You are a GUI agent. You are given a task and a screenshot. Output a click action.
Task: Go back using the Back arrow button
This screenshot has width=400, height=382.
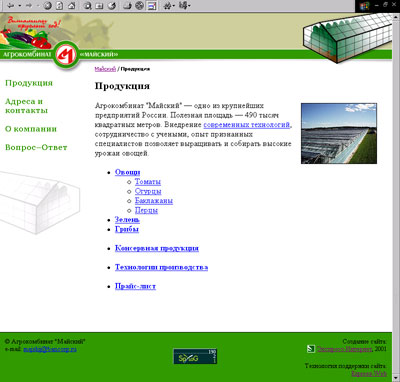(x=11, y=6)
